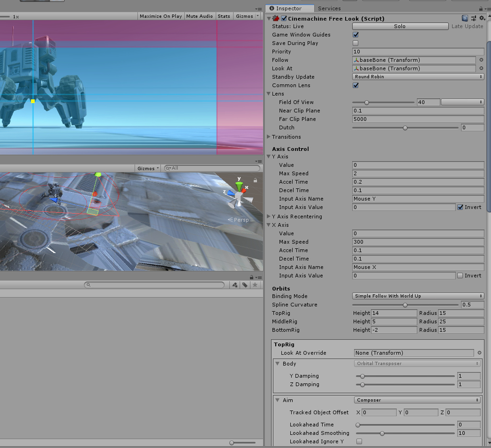Click the Project panel search field
This screenshot has width=491, height=448.
pyautogui.click(x=154, y=285)
